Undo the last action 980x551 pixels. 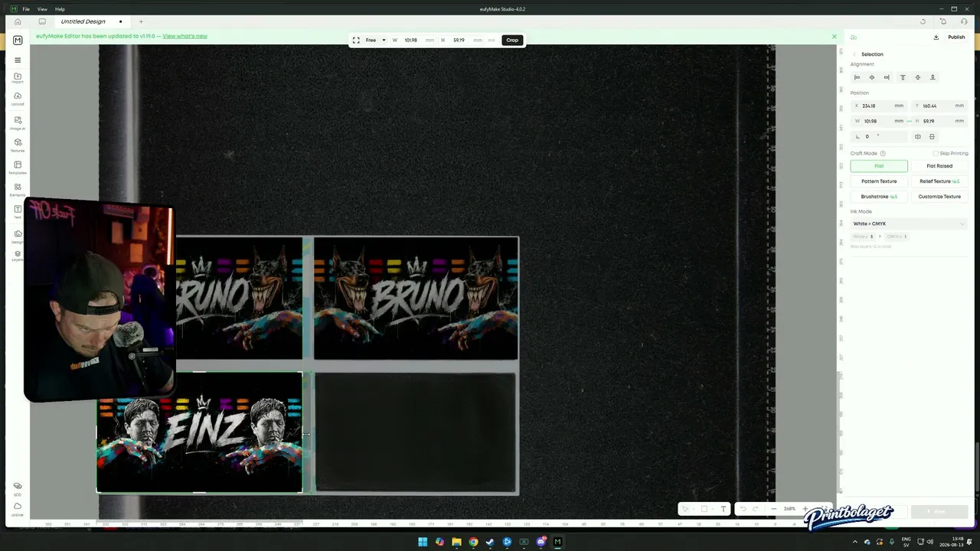tap(743, 509)
